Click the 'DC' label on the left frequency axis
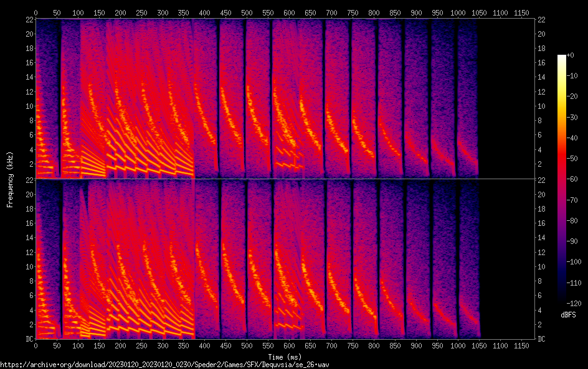 (x=28, y=339)
